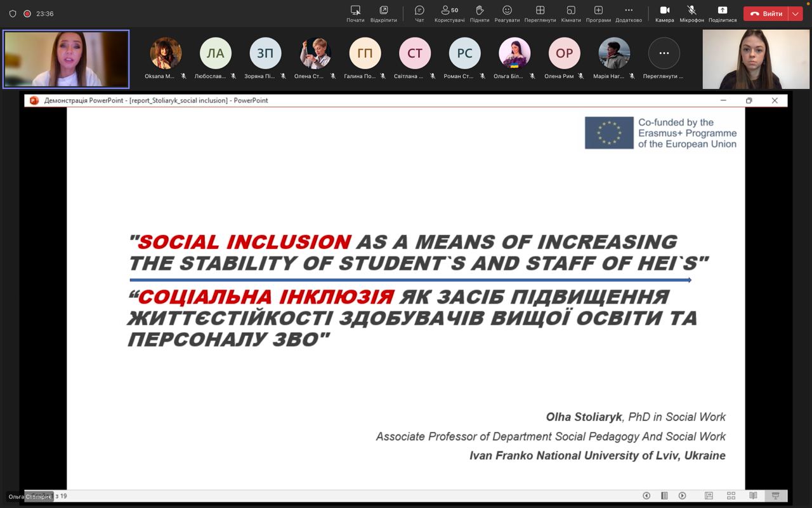Click Поділитися to share screen
The image size is (812, 508).
722,13
